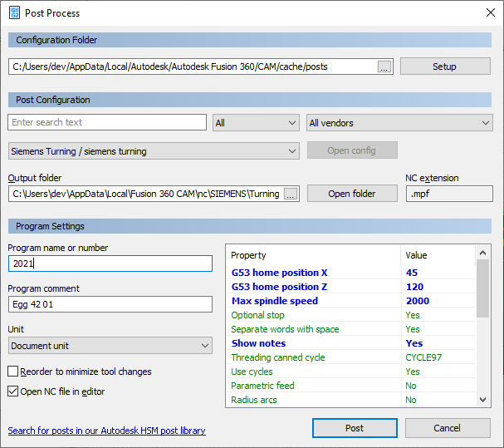Open the Autodesk HSM post library link
This screenshot has width=504, height=448.
(106, 431)
